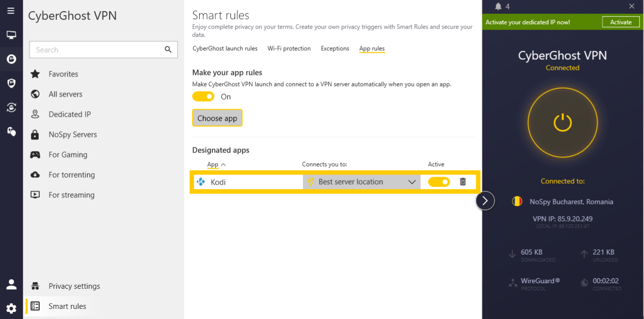This screenshot has height=319, width=644.
Task: Open notifications bell icon
Action: [x=498, y=7]
